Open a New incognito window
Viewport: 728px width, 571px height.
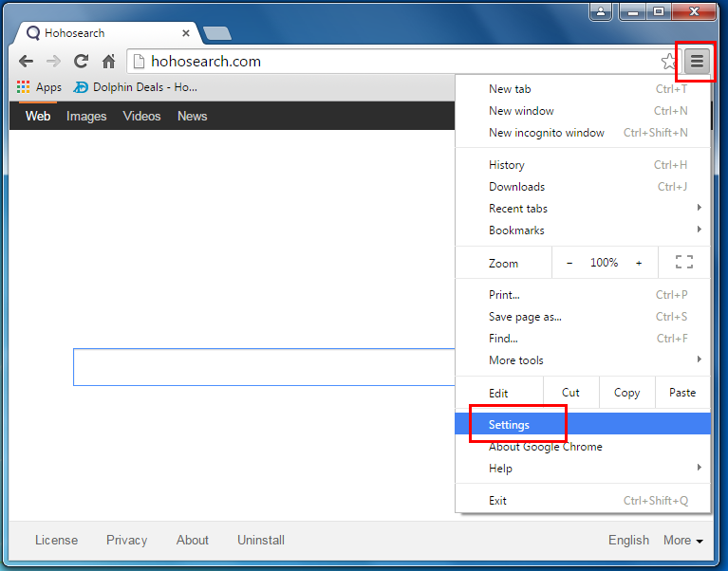(x=583, y=133)
